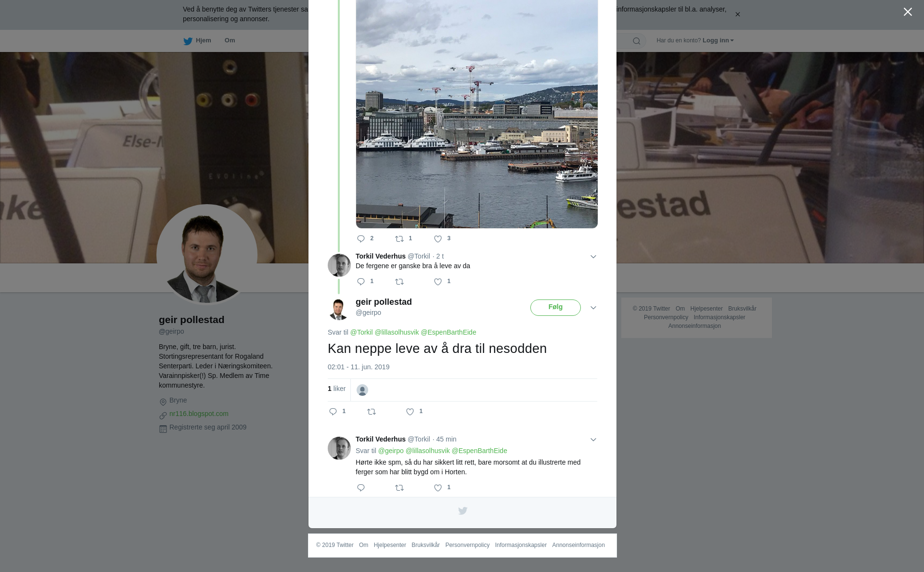Image resolution: width=924 pixels, height=572 pixels.
Task: Open the Om menu item
Action: click(230, 40)
